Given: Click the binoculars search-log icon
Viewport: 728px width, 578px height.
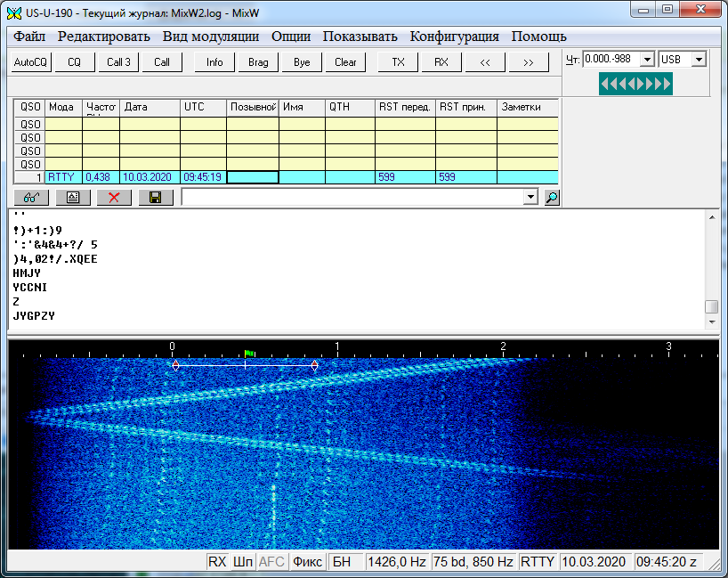Looking at the screenshot, I should click(x=31, y=198).
